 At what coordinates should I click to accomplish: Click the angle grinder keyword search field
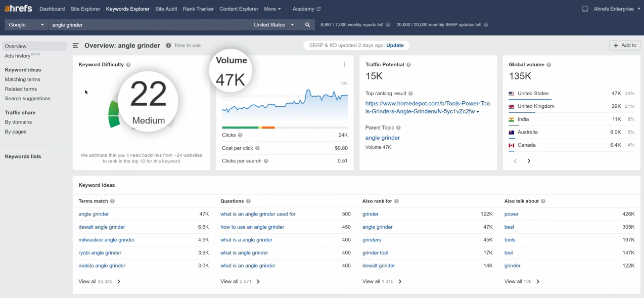pyautogui.click(x=149, y=25)
